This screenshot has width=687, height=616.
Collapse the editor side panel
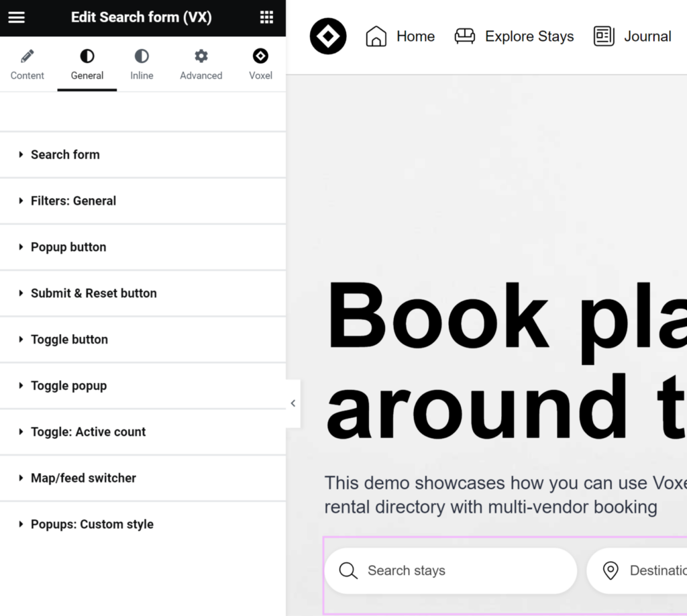(293, 403)
